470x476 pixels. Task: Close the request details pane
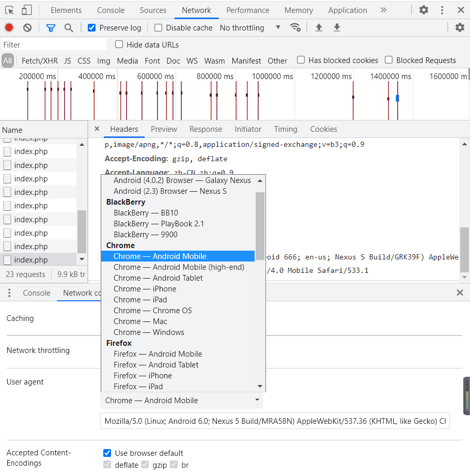click(x=97, y=129)
